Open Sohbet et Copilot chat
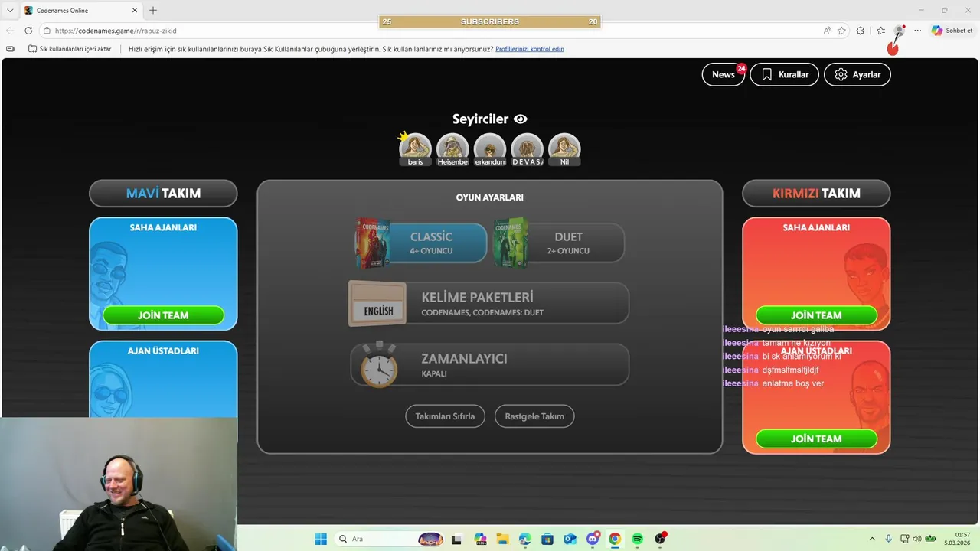Viewport: 980px width, 551px height. pyautogui.click(x=952, y=31)
